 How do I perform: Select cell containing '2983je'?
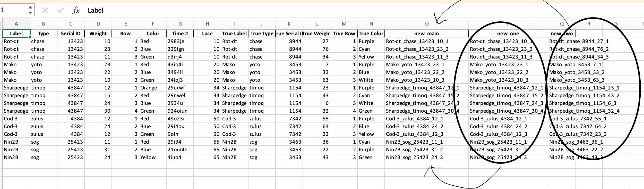tap(180, 41)
